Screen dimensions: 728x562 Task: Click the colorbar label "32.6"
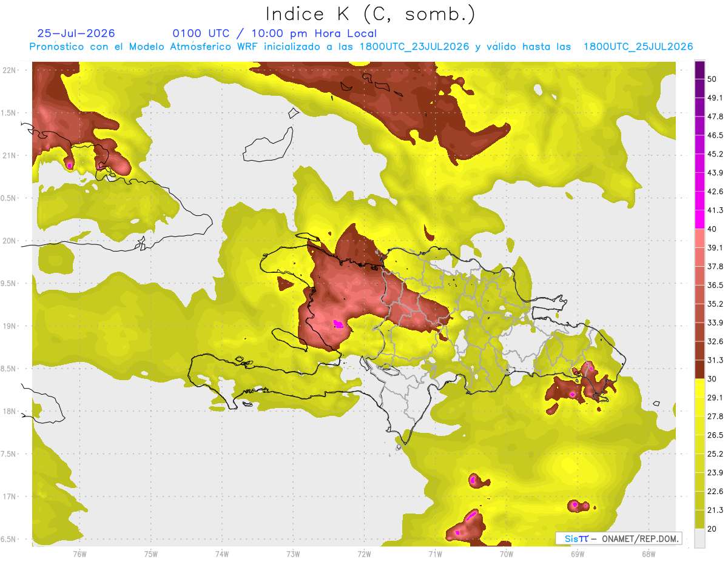(715, 341)
